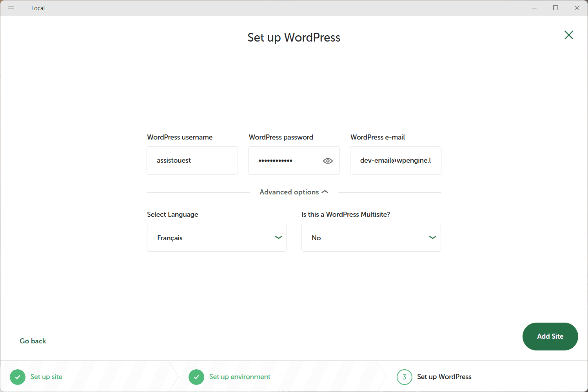Show the WordPress password using the eye icon
The image size is (588, 392).
328,161
